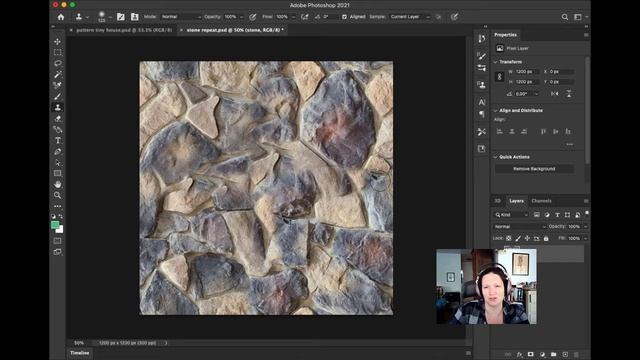
Task: Toggle pixel layer filter icon
Action: tap(537, 215)
